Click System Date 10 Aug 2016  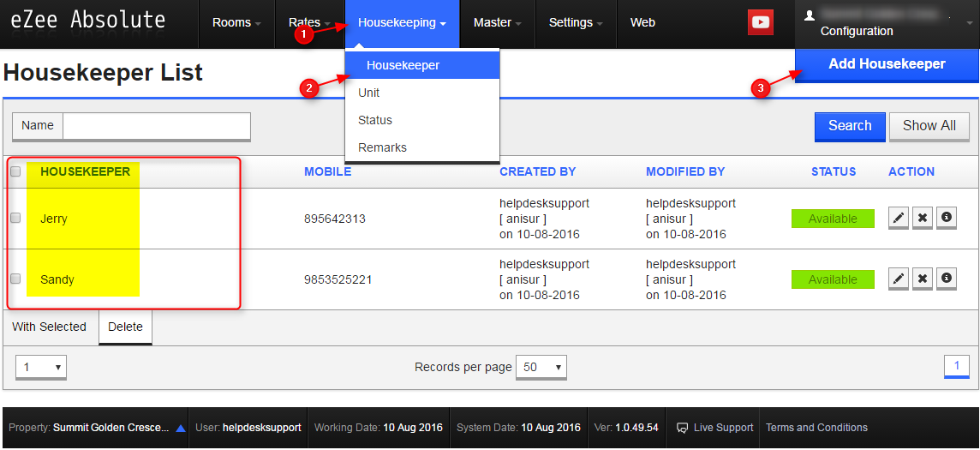519,428
